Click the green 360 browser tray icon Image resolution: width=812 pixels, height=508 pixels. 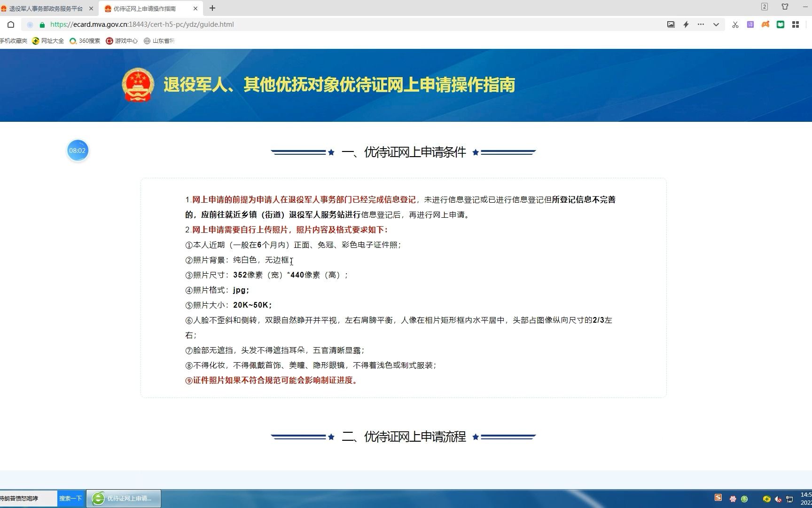(x=744, y=499)
